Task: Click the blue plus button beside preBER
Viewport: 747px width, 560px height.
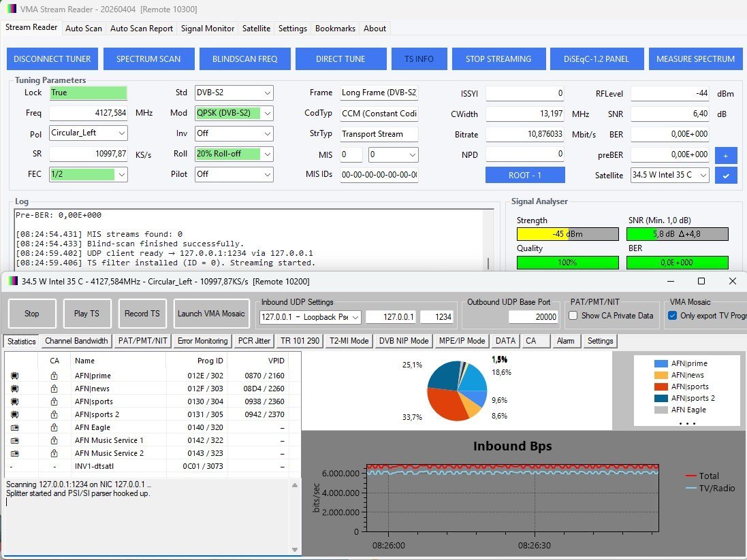Action: pyautogui.click(x=725, y=155)
